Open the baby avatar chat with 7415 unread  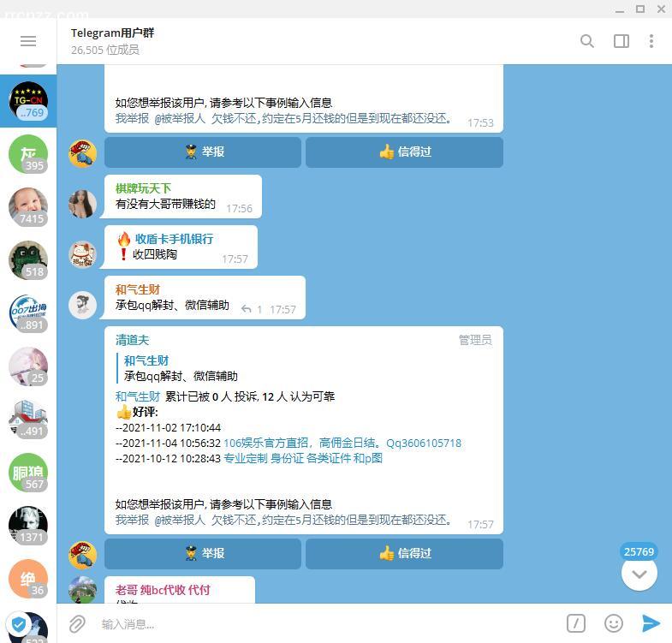pyautogui.click(x=28, y=207)
